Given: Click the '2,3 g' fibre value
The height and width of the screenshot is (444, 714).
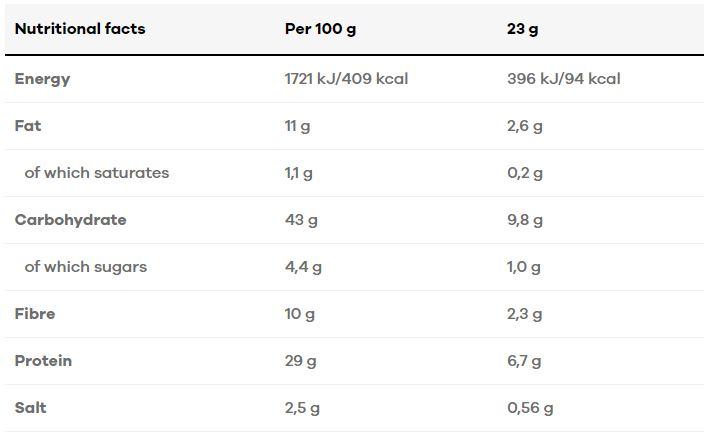Looking at the screenshot, I should [x=525, y=314].
